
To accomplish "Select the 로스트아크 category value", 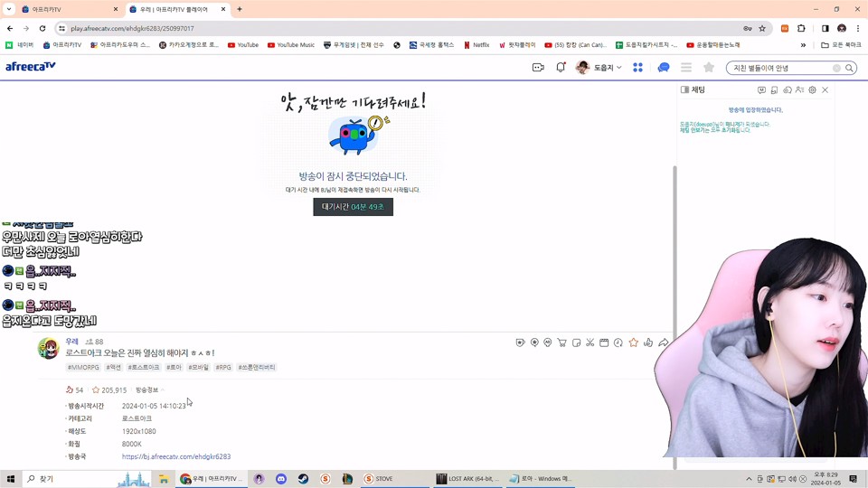I will [x=137, y=418].
